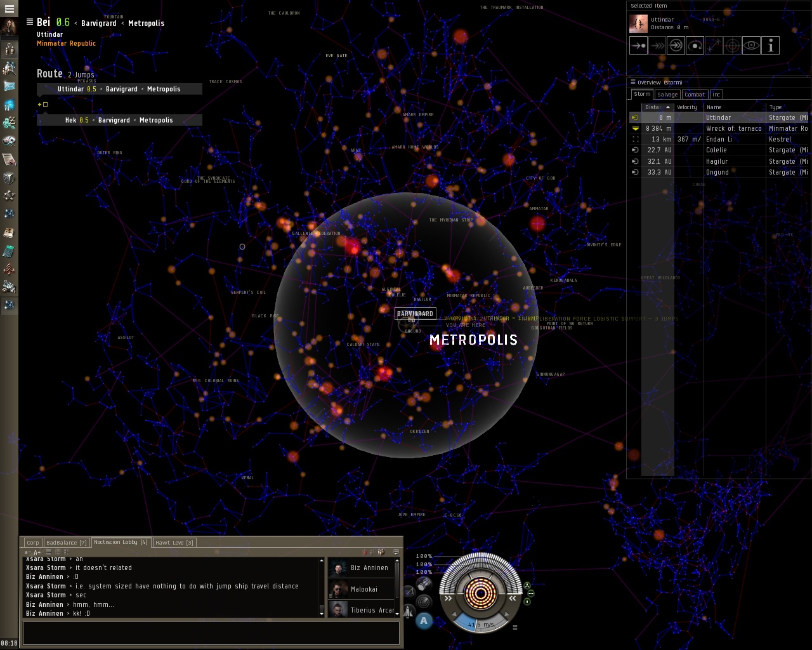Viewport: 812px width, 650px height.
Task: Switch to the Corp chat tab
Action: (x=33, y=543)
